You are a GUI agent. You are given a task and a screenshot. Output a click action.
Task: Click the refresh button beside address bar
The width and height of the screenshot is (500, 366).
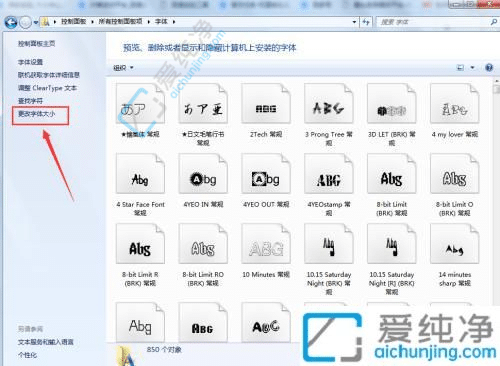(366, 22)
